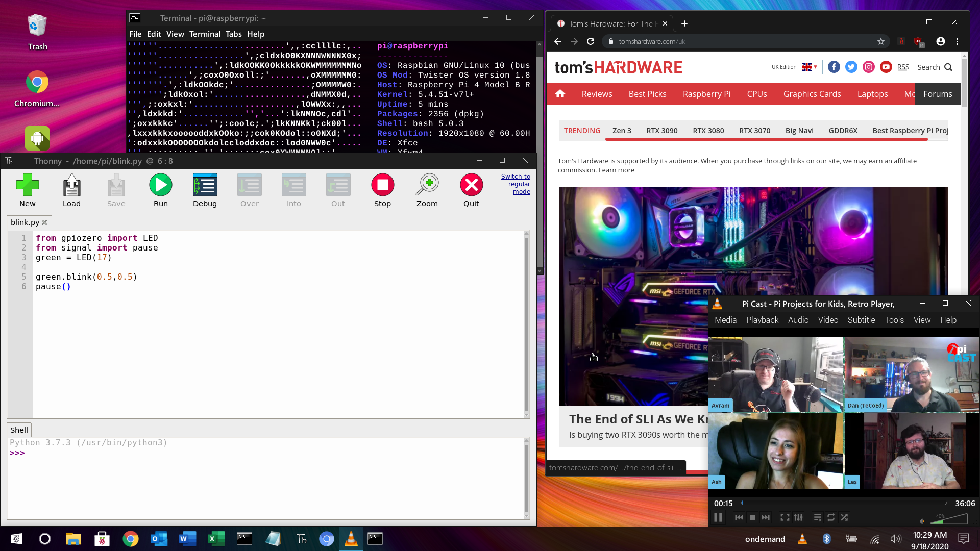The width and height of the screenshot is (980, 551).
Task: Click the Run button in Thonny
Action: tap(160, 185)
